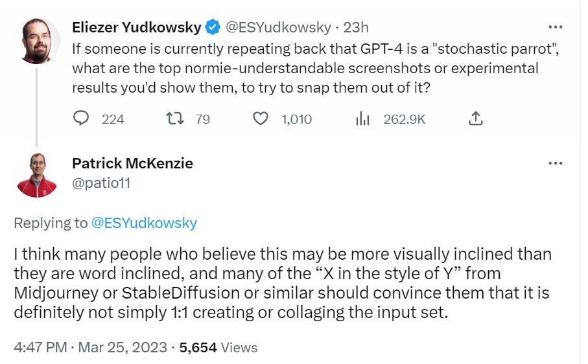The height and width of the screenshot is (364, 588).
Task: Click the 23h tweet timestamp
Action: pos(356,27)
